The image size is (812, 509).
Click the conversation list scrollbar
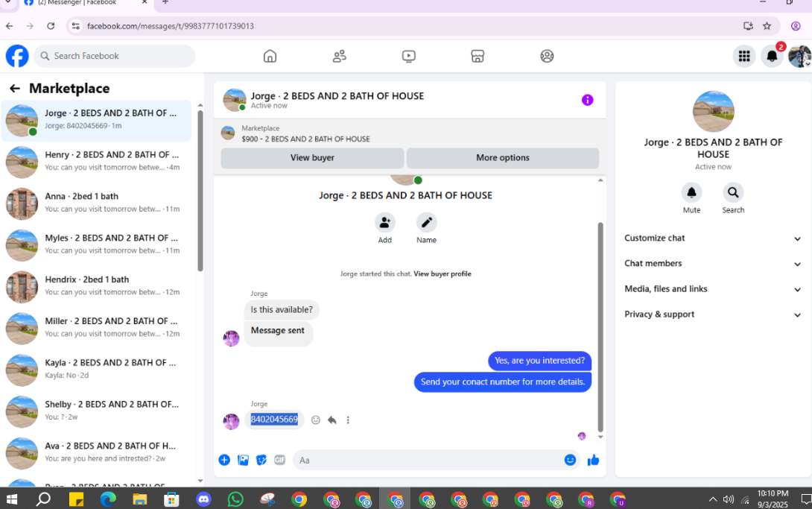pos(200,190)
